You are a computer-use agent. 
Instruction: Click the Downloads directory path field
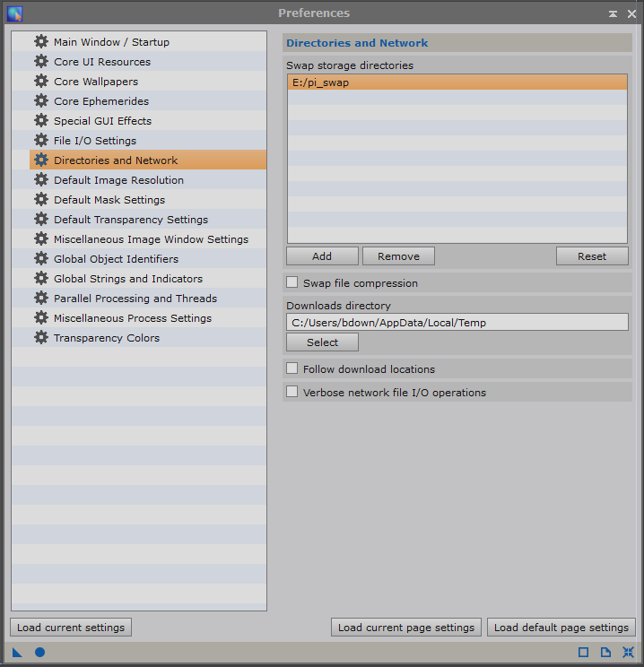coord(457,323)
